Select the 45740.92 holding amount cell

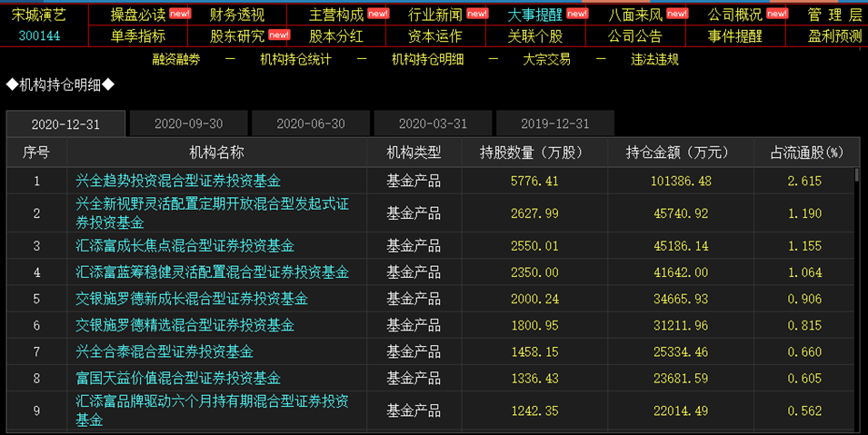point(681,213)
